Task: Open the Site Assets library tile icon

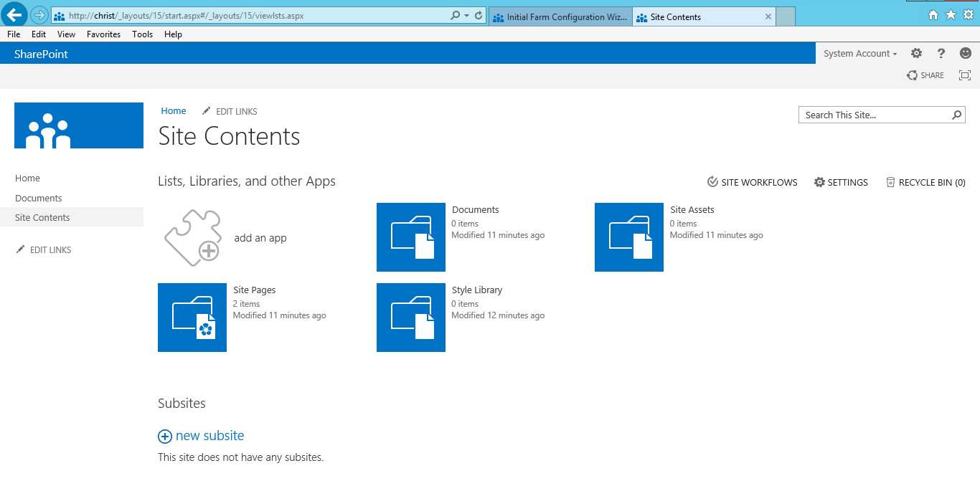Action: [629, 237]
